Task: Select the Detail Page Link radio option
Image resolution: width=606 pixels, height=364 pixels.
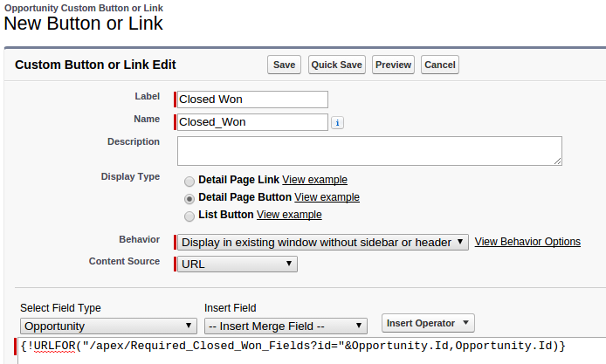Action: (189, 181)
